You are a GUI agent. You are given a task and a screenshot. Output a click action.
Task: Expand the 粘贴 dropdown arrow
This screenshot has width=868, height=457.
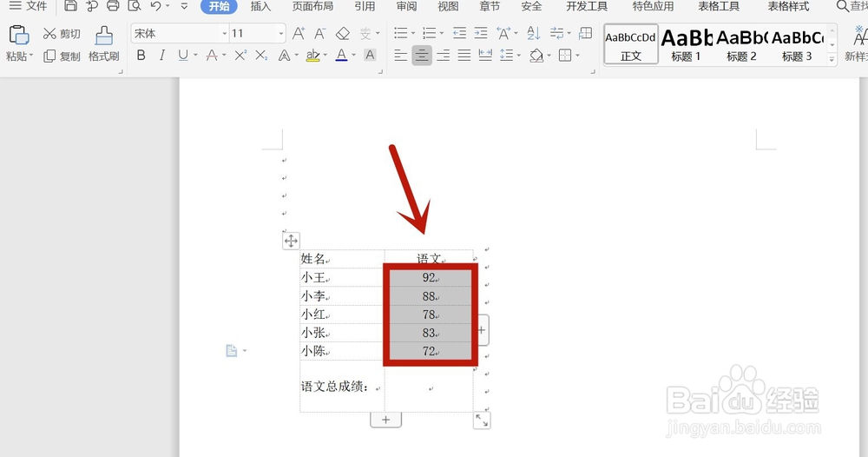31,56
